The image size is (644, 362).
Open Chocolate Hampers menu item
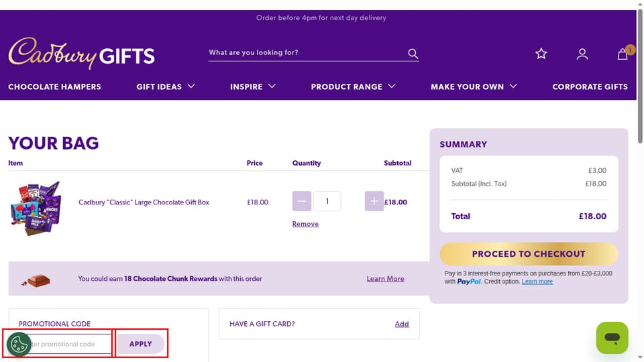54,86
